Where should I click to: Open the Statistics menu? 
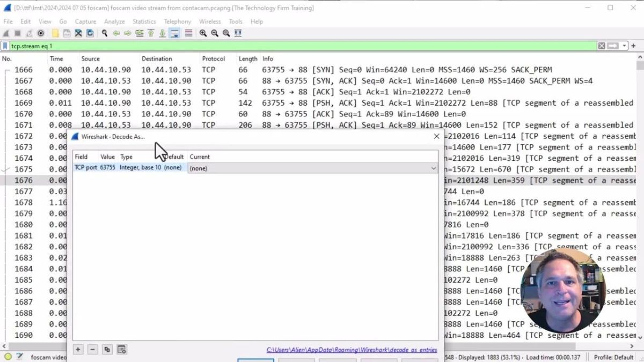point(144,21)
